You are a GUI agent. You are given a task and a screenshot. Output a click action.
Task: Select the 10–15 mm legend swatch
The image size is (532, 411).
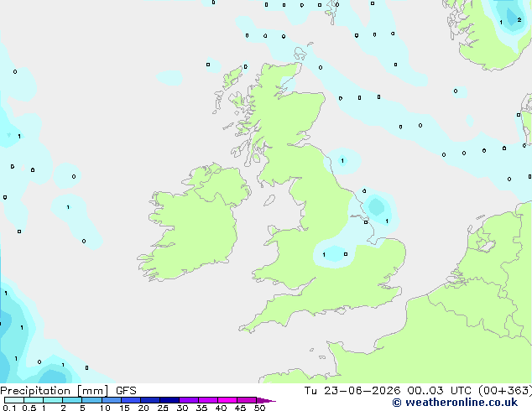(x=111, y=400)
